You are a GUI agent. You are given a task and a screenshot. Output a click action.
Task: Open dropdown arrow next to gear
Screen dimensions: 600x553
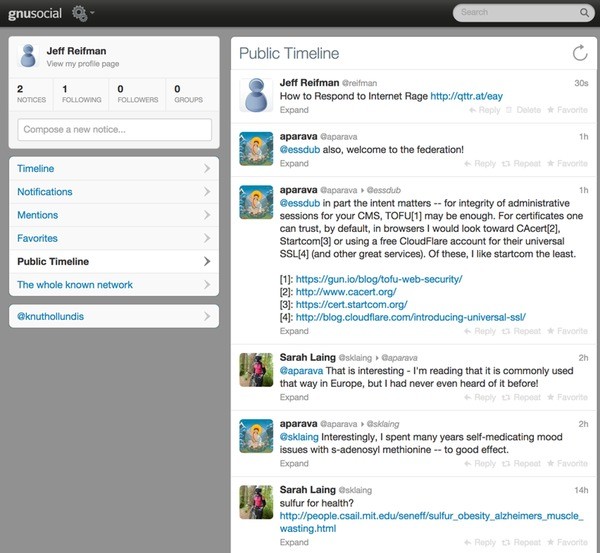tap(92, 13)
